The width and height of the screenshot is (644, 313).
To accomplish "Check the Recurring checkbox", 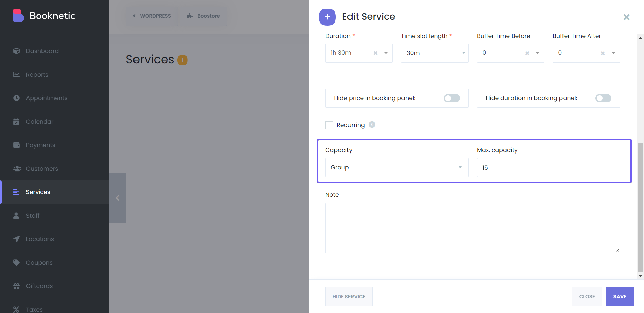I will pyautogui.click(x=329, y=125).
